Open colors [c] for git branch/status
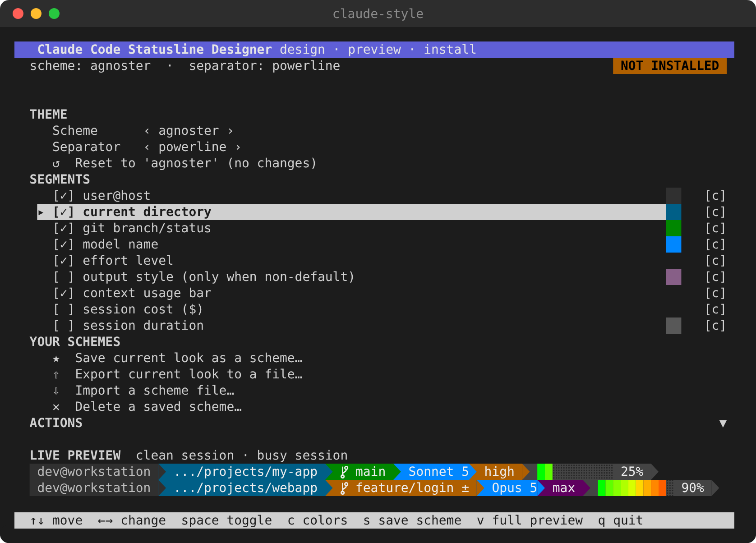 pos(715,228)
